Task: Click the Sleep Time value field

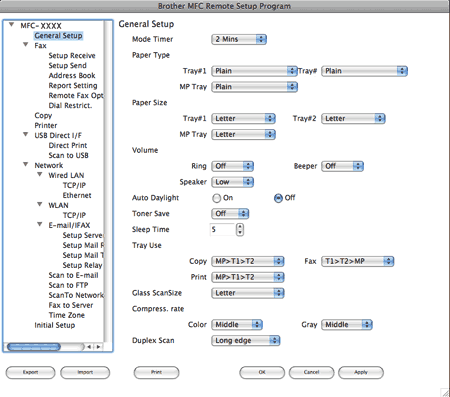Action: [x=222, y=230]
